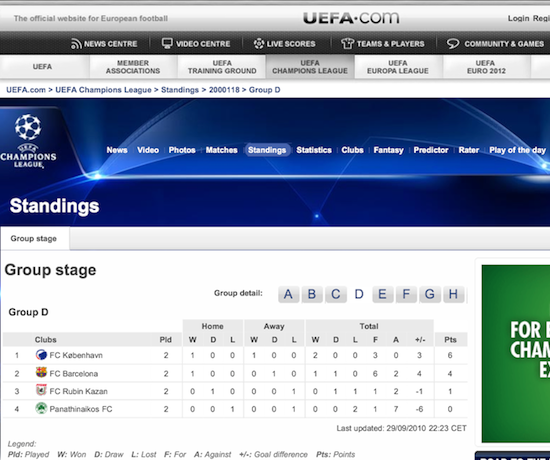Show Group H detail
The image size is (550, 460).
pyautogui.click(x=453, y=294)
